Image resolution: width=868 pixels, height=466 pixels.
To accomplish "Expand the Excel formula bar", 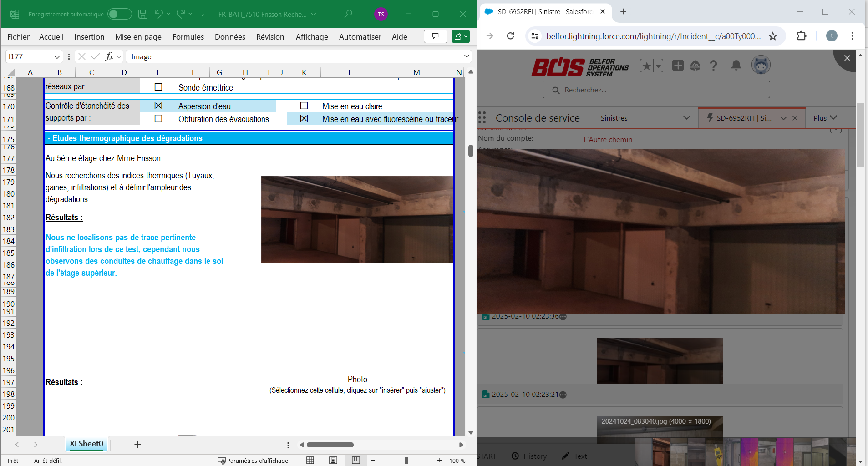I will (x=467, y=56).
